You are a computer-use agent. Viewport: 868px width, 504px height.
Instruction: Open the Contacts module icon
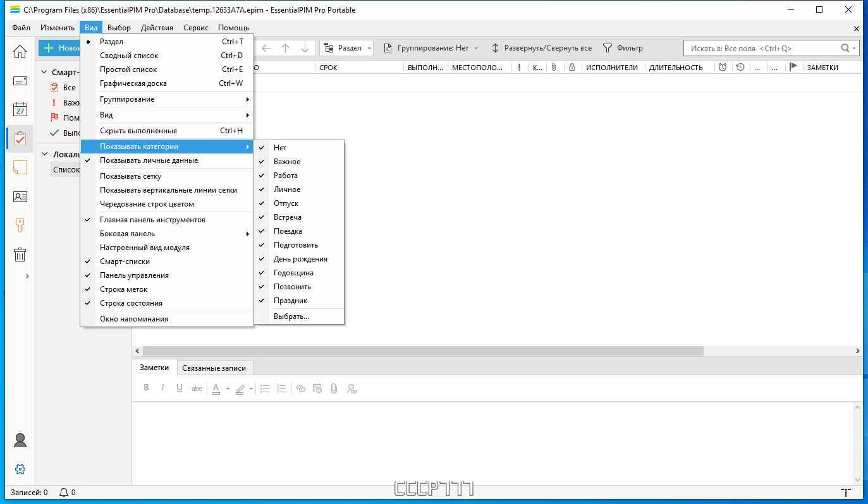20,196
